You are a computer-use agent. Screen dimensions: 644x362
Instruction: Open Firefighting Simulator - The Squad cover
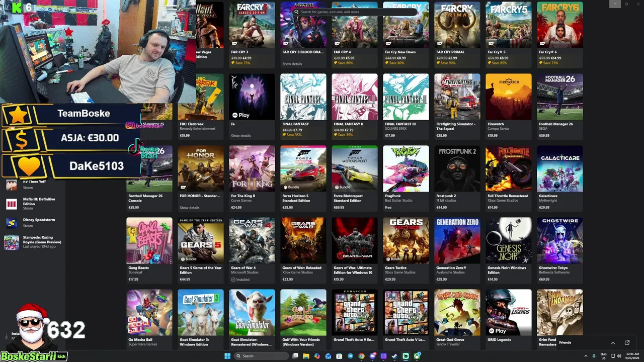[x=457, y=97]
